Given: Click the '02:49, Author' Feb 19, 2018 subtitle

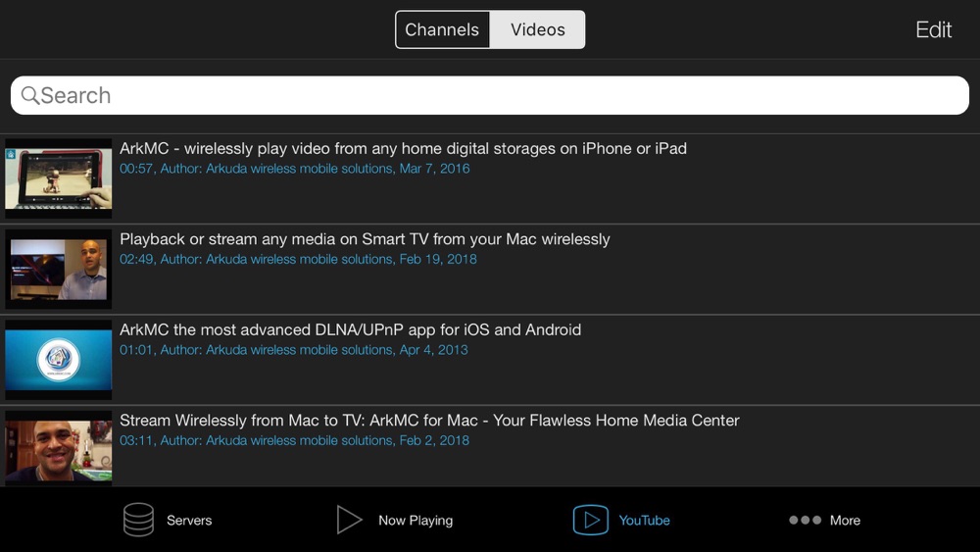Looking at the screenshot, I should [x=298, y=259].
